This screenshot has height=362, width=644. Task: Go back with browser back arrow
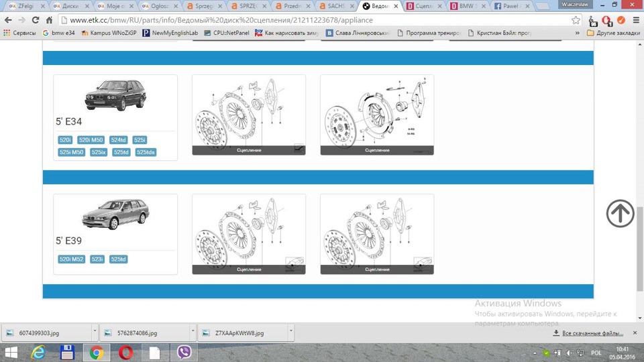pyautogui.click(x=8, y=19)
